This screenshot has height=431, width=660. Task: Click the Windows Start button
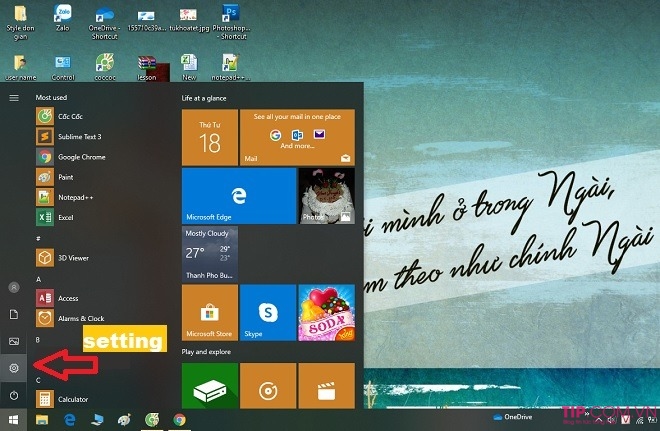click(x=13, y=420)
